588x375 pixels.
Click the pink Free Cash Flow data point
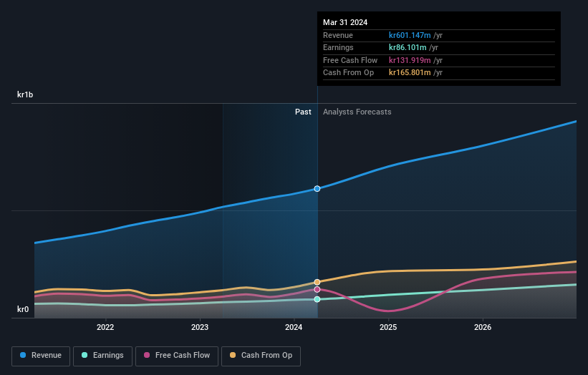[317, 290]
